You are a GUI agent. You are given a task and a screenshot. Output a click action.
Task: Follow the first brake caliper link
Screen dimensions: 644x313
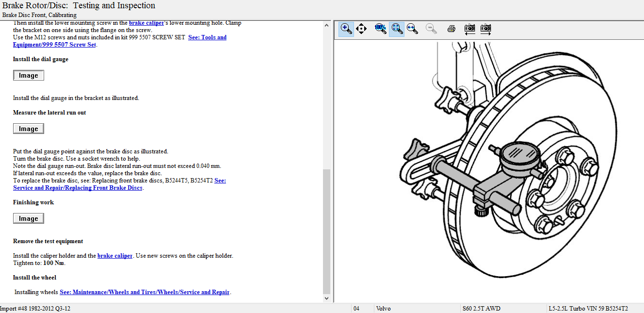pos(146,23)
